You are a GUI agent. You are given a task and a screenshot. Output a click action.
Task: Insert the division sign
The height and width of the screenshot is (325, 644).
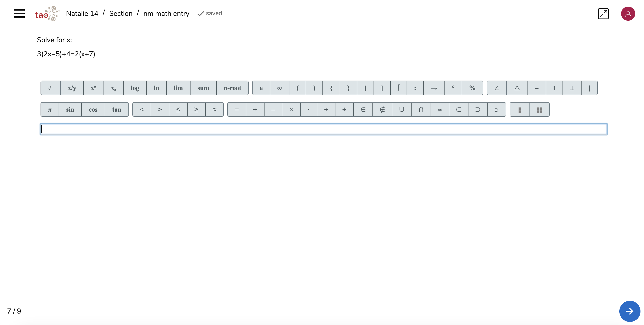point(326,109)
